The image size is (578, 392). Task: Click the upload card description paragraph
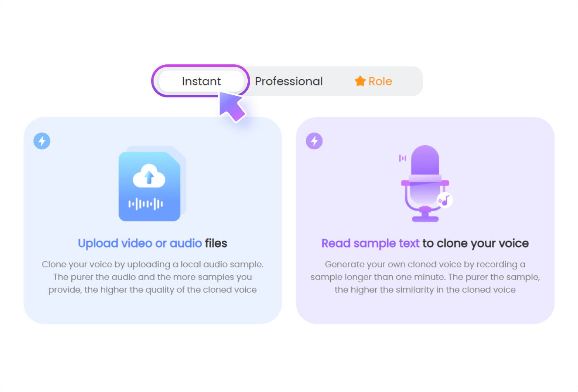pyautogui.click(x=152, y=277)
